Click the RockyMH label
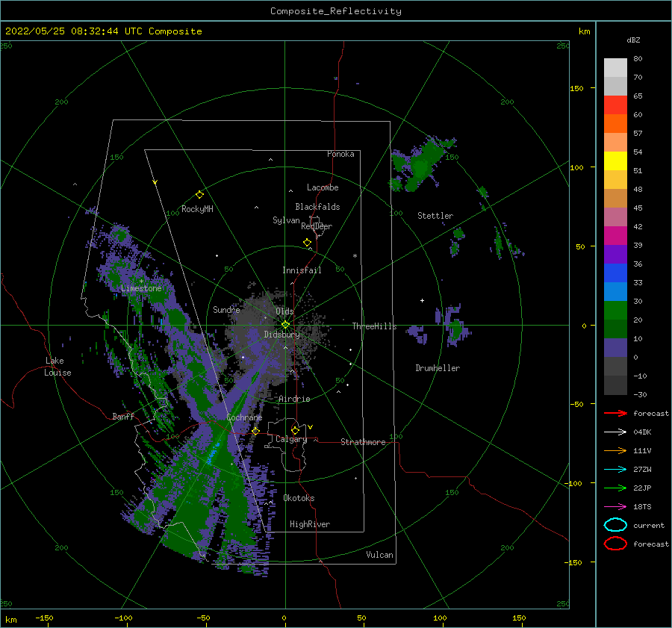 coord(197,209)
